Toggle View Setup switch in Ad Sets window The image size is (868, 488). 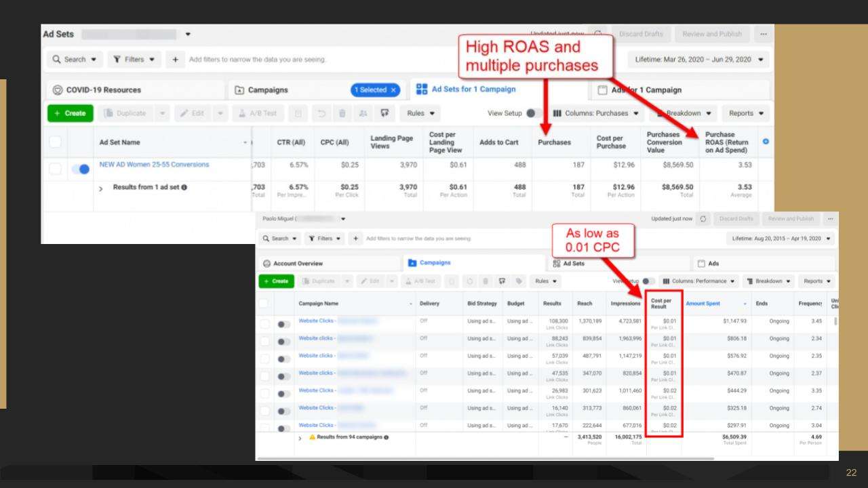click(534, 113)
